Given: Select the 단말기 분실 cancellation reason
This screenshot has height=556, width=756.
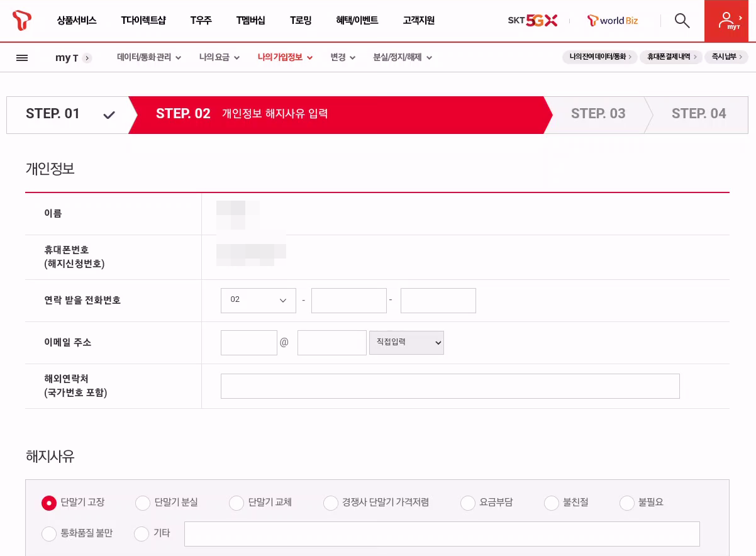Looking at the screenshot, I should tap(142, 503).
